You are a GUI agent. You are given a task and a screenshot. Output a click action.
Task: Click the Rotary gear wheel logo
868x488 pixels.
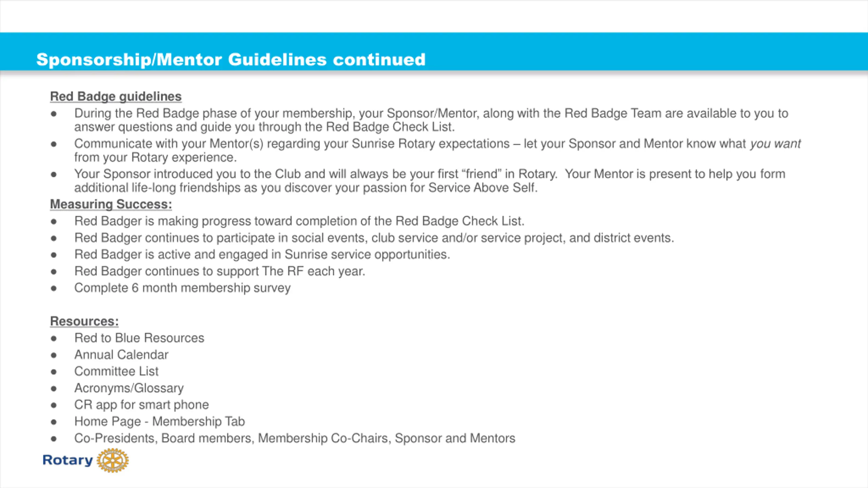pos(113,460)
